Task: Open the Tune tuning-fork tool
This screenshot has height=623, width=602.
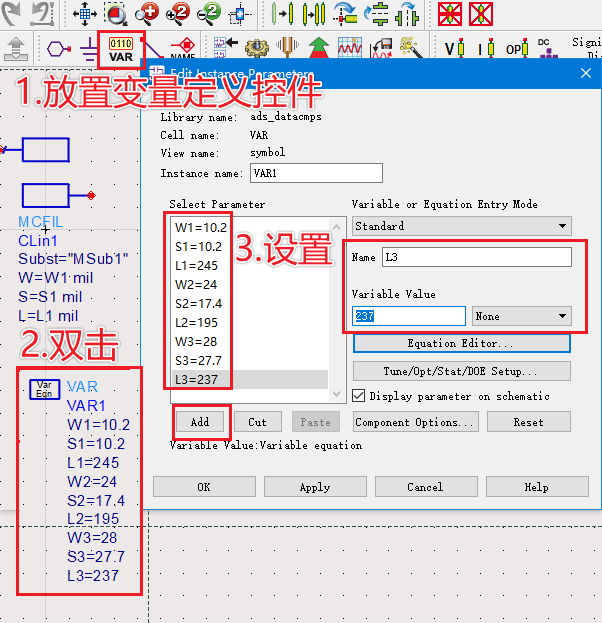Action: point(288,47)
